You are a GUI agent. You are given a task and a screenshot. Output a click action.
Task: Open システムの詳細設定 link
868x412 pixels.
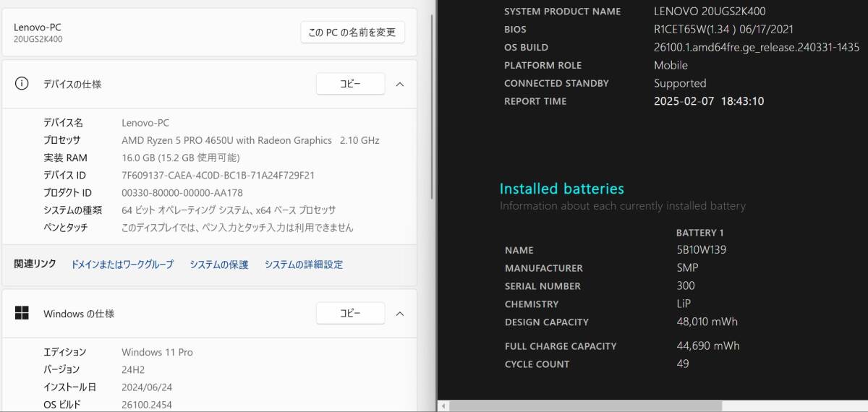(x=304, y=265)
